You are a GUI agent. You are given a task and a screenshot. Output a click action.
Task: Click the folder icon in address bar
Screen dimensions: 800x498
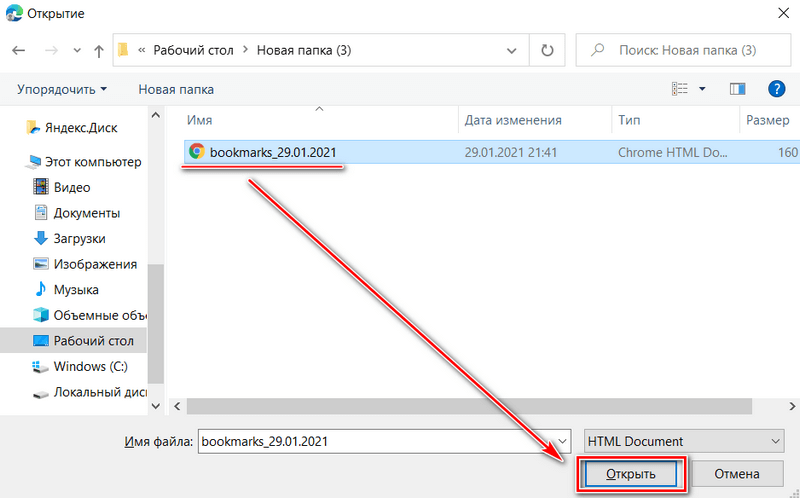pyautogui.click(x=123, y=50)
